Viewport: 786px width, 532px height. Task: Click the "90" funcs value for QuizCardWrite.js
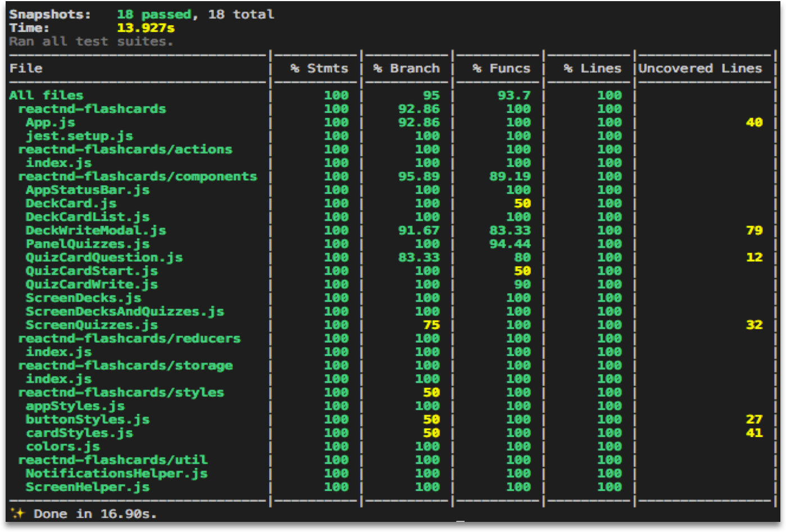click(523, 284)
